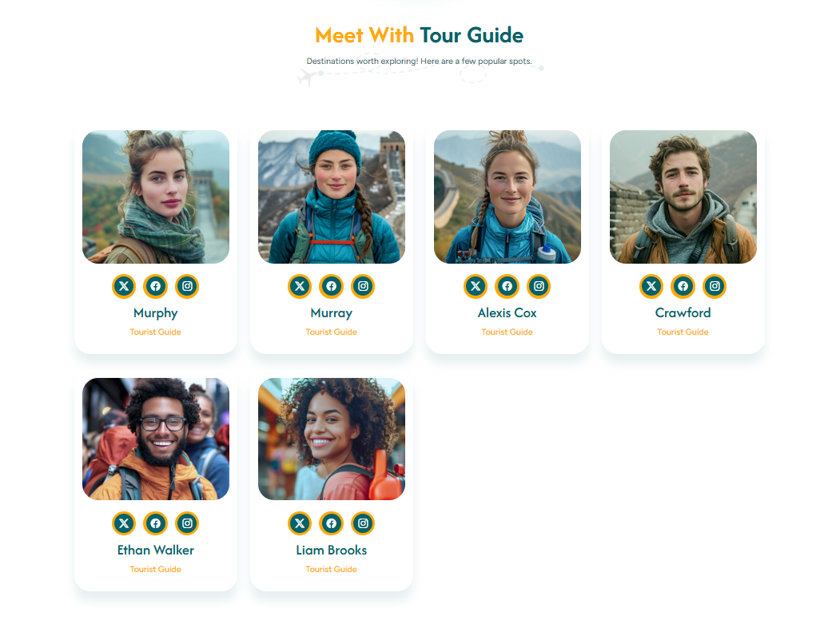View Crawford's profile photo
Screen dimensions: 840x632
point(683,197)
